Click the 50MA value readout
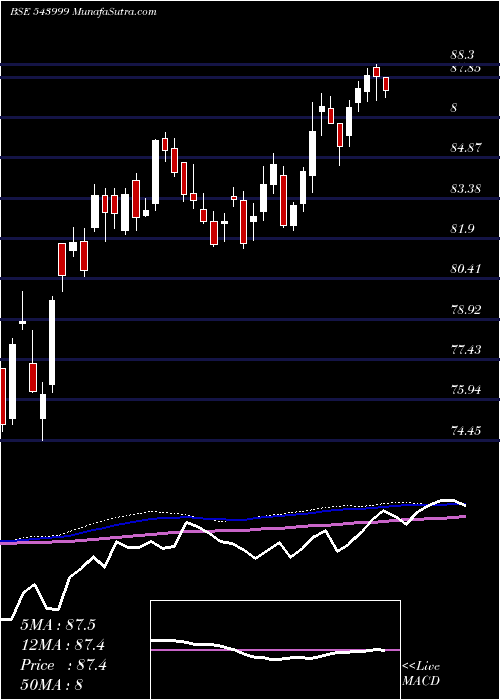The width and height of the screenshot is (500, 700). [x=53, y=685]
